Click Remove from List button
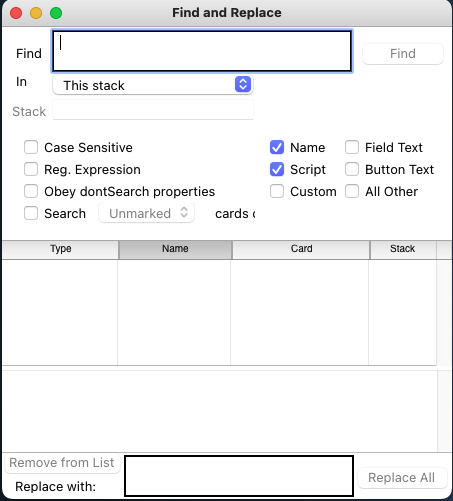 (62, 463)
